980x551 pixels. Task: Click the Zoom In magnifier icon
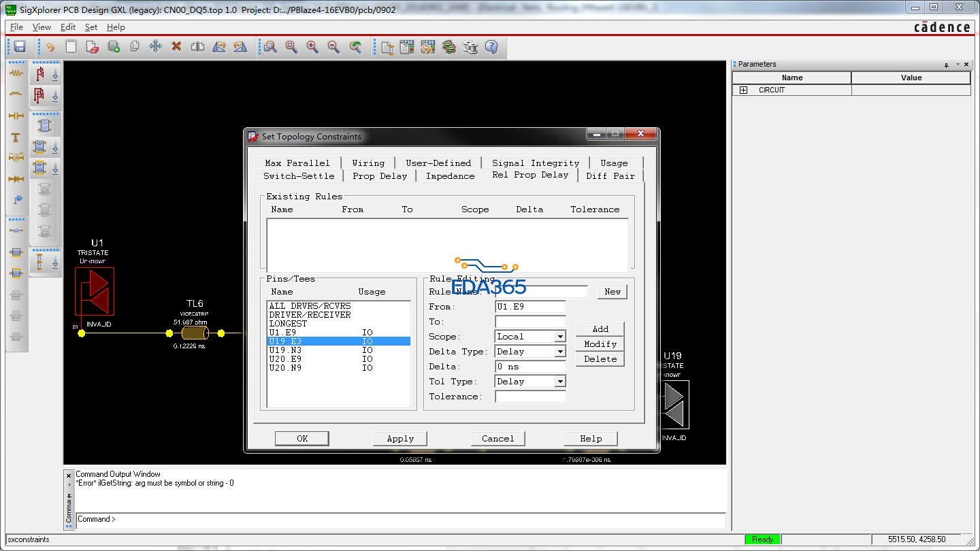[x=312, y=47]
